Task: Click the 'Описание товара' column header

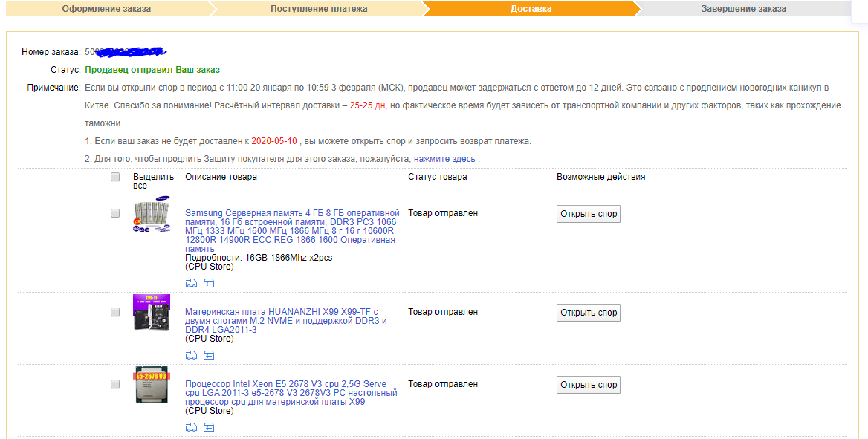Action: click(221, 177)
